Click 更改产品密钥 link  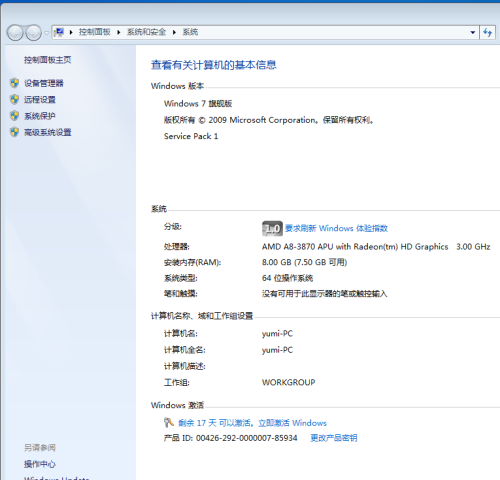click(334, 438)
